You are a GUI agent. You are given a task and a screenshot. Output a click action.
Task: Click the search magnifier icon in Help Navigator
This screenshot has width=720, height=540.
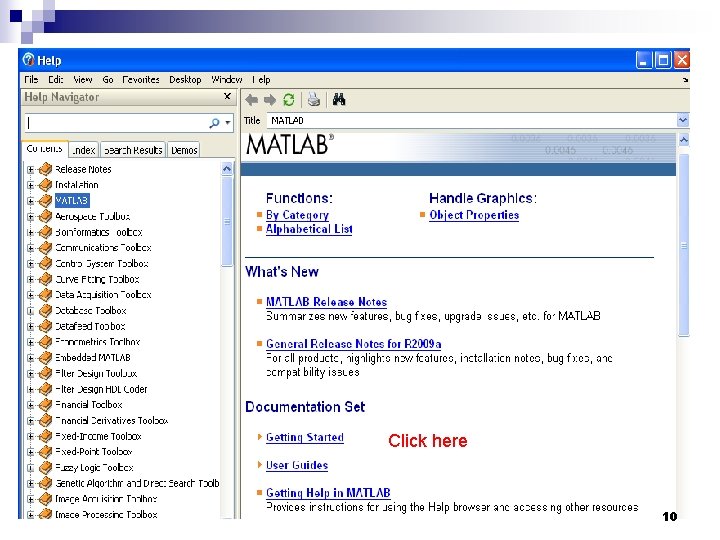coord(214,123)
